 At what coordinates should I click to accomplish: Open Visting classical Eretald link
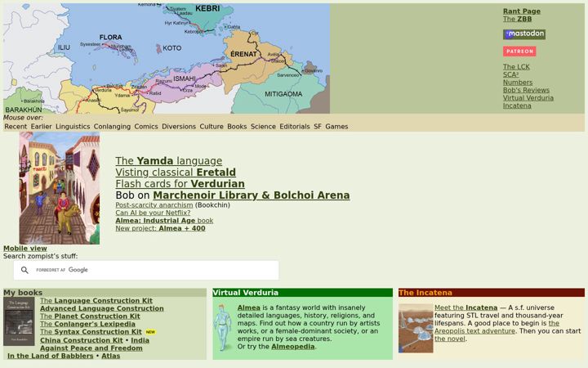176,173
